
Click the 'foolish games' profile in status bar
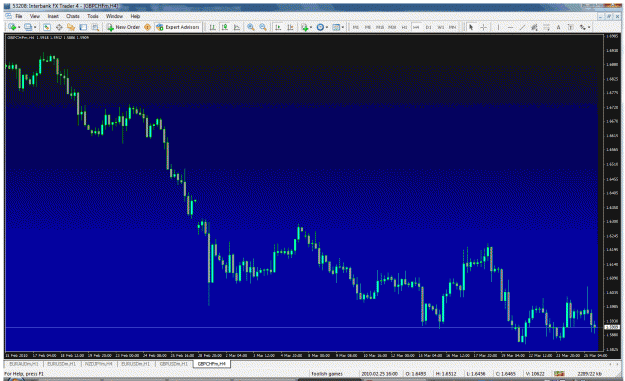[x=327, y=374]
